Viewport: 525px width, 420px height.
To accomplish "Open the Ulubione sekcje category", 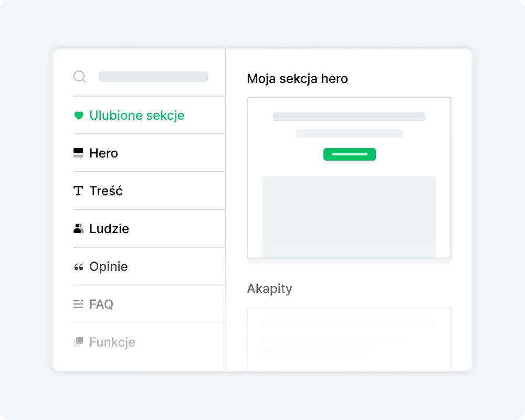I will tap(136, 115).
